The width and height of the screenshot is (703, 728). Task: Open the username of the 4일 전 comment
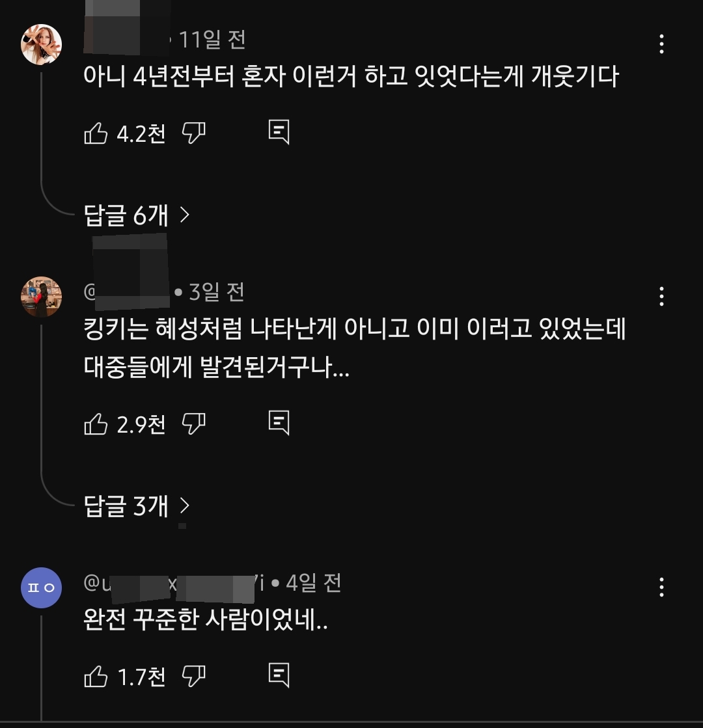pos(174,583)
